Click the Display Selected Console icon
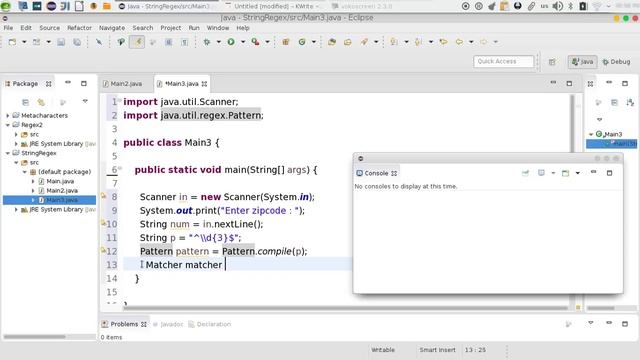 (x=541, y=173)
